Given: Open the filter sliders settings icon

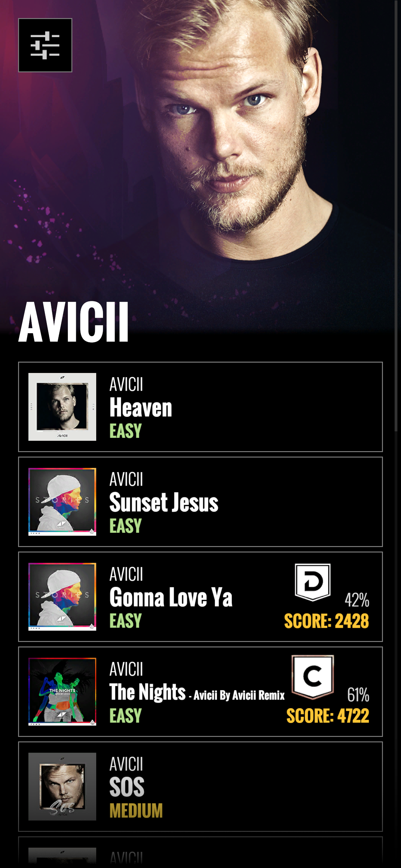Looking at the screenshot, I should [45, 45].
